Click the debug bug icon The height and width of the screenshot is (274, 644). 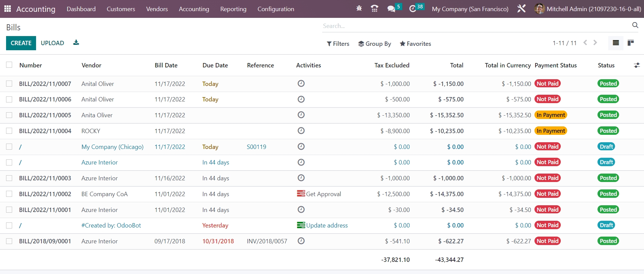click(359, 9)
